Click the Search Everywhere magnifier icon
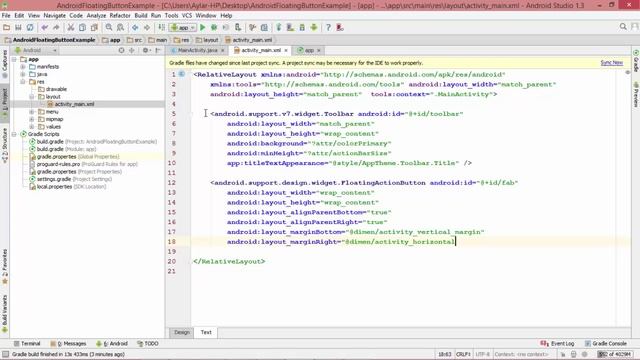640x360 pixels. pos(623,27)
